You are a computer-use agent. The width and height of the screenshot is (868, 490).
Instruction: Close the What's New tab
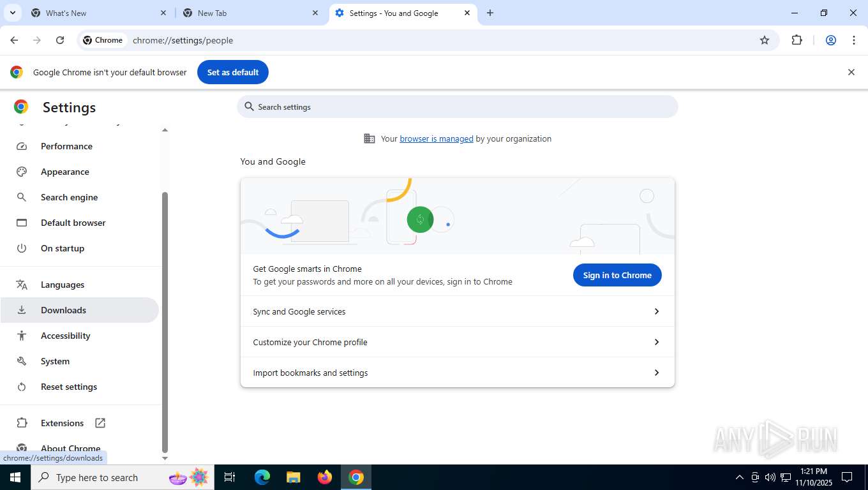(x=163, y=13)
